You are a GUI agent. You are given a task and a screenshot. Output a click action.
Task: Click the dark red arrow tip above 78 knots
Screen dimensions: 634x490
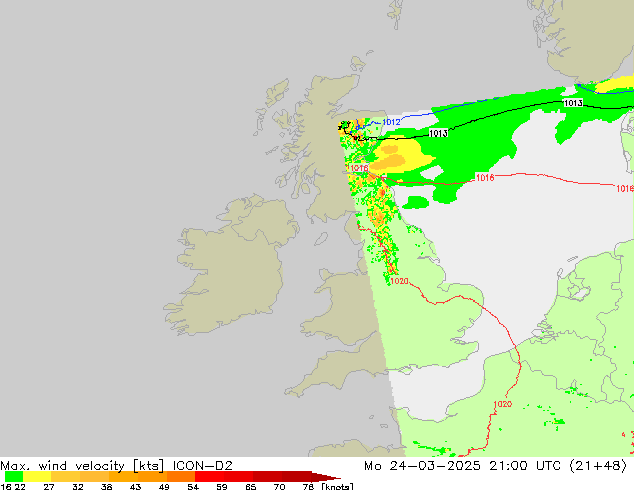326,477
